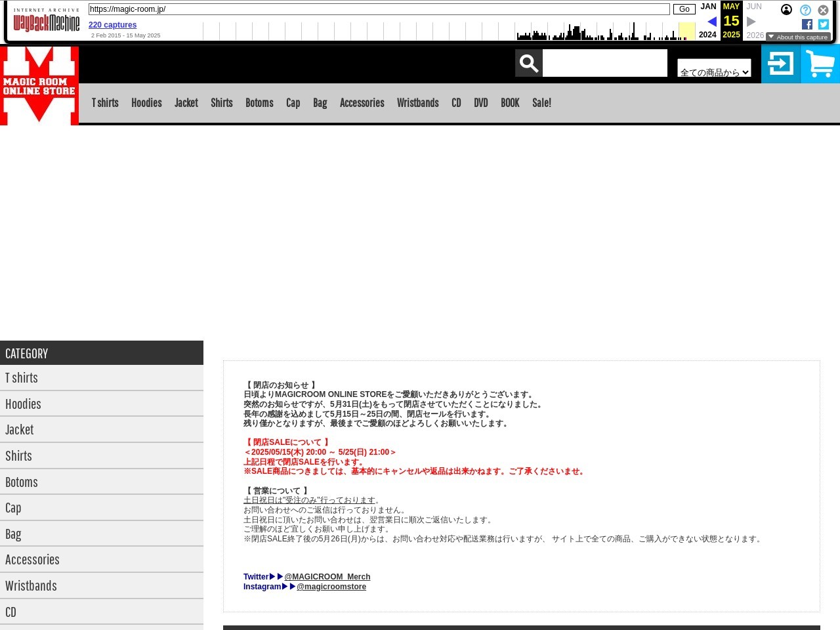This screenshot has width=840, height=630.
Task: Open the shopping cart icon
Action: pos(820,64)
